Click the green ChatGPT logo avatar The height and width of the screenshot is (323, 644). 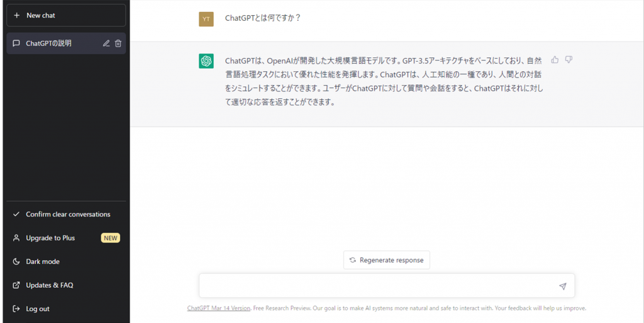206,61
